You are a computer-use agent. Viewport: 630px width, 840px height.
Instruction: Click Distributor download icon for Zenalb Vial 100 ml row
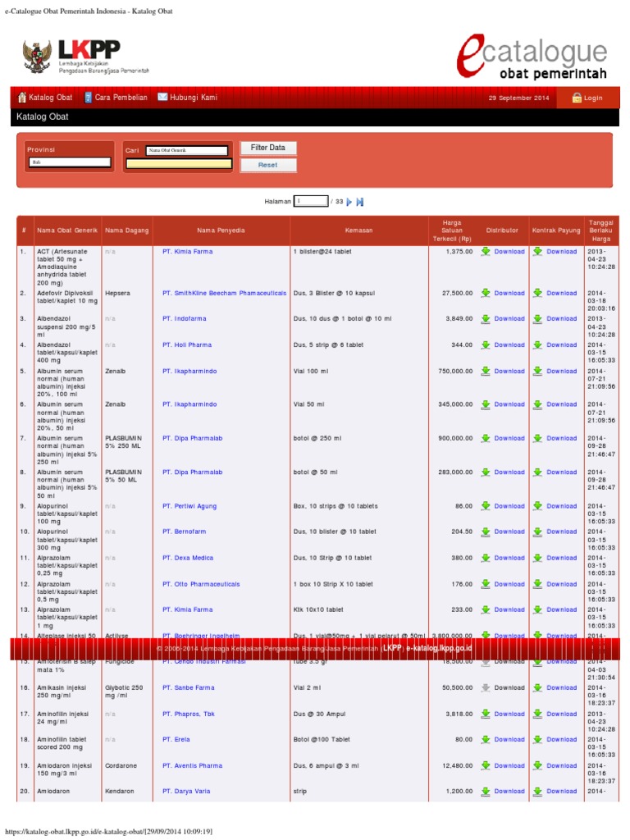pos(486,371)
